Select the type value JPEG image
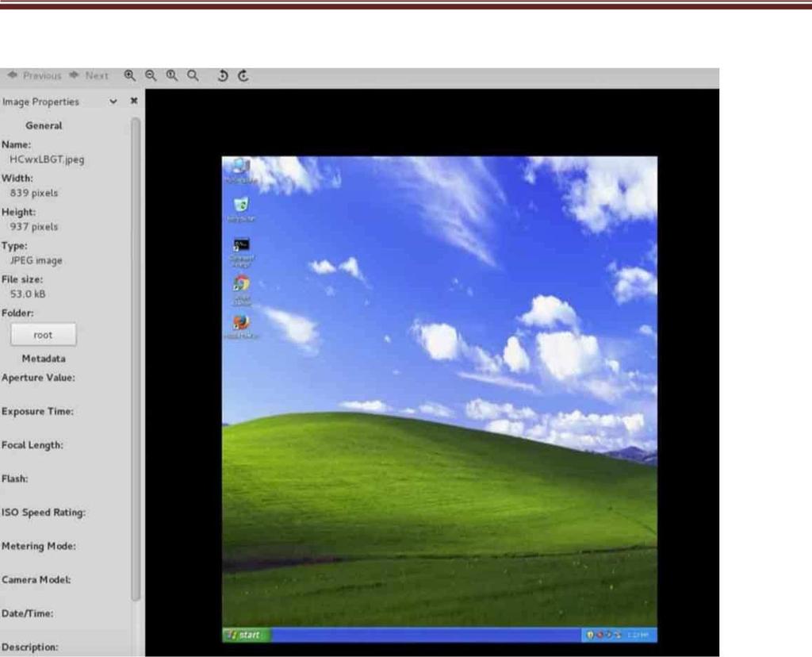 click(36, 260)
